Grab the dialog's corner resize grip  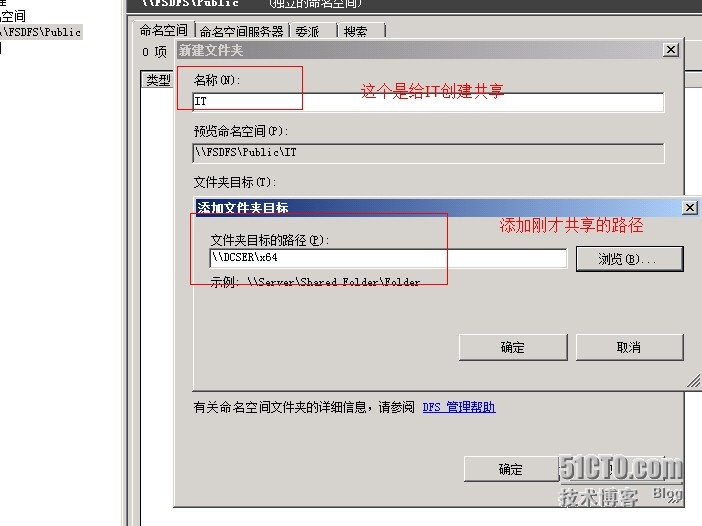(693, 382)
